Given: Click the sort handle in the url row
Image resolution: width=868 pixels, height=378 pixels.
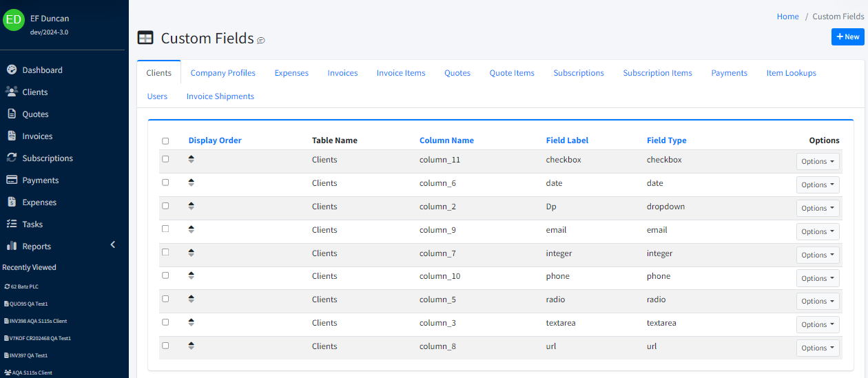Looking at the screenshot, I should 191,346.
